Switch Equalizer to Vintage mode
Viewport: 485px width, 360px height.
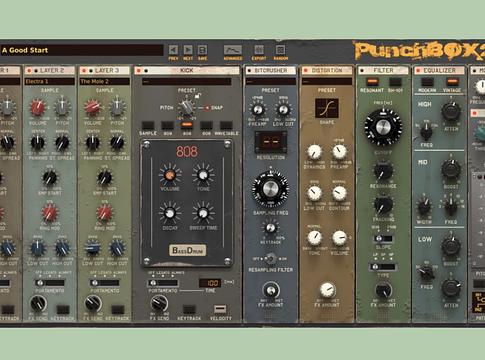click(452, 82)
